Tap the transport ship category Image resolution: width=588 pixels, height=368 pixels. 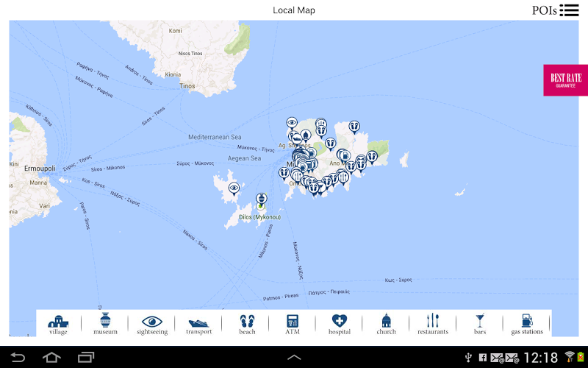point(198,326)
